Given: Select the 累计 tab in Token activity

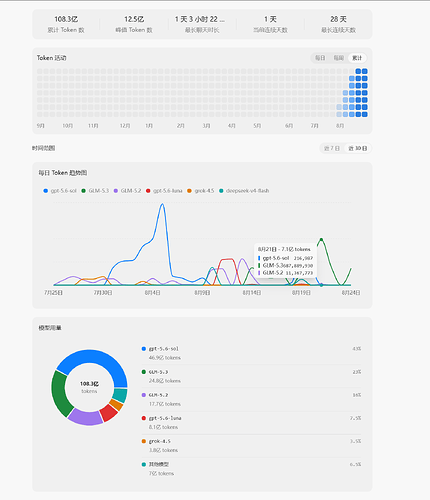Looking at the screenshot, I should (x=357, y=58).
